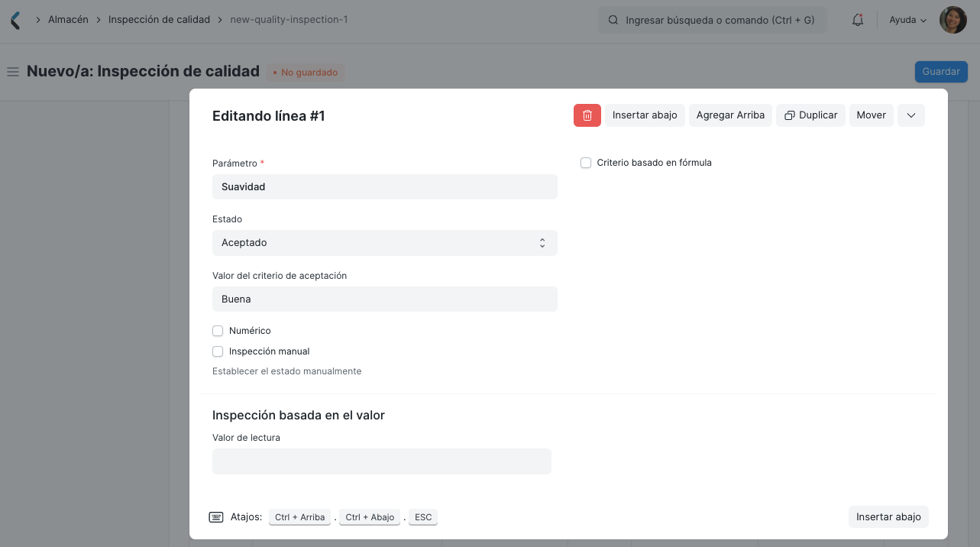Click the keyboard shortcuts icon
The image size is (980, 547).
pos(216,517)
